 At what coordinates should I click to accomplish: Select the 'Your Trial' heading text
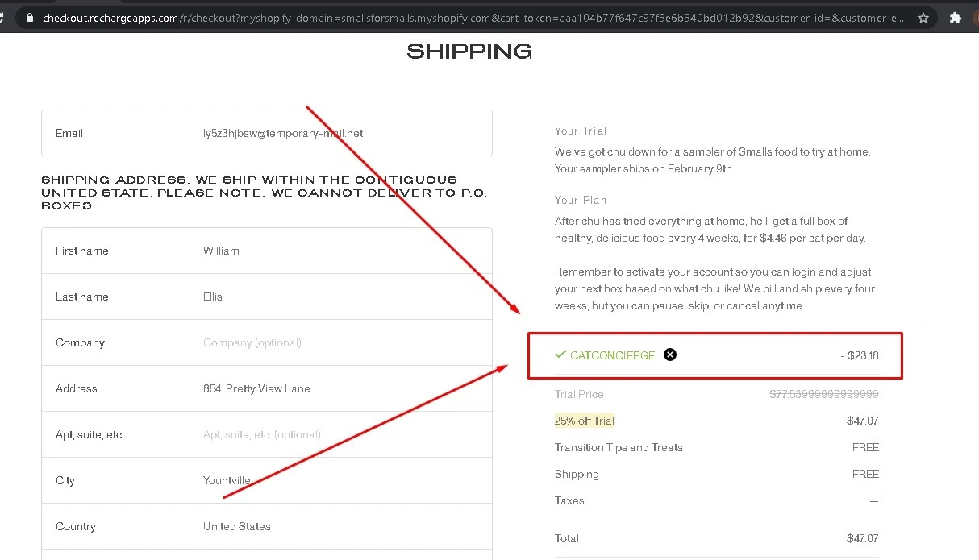click(x=581, y=131)
